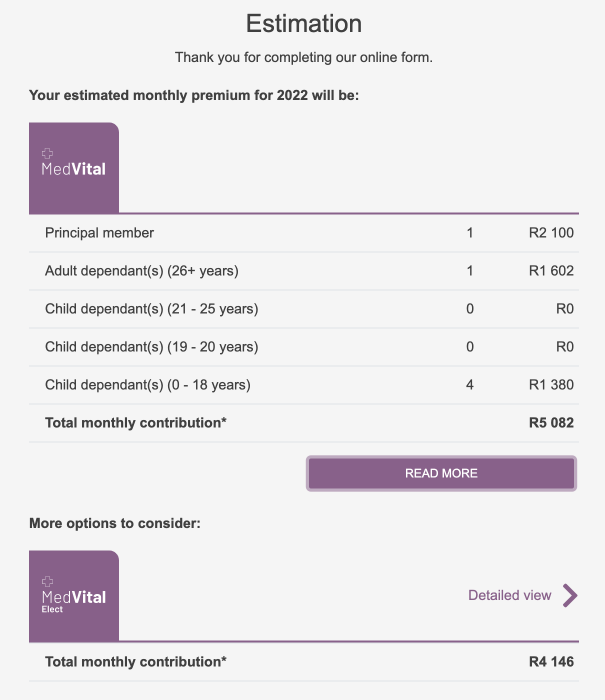Image resolution: width=605 pixels, height=700 pixels.
Task: Select the Adult dependant(s) (26+ years) row
Action: (x=304, y=271)
